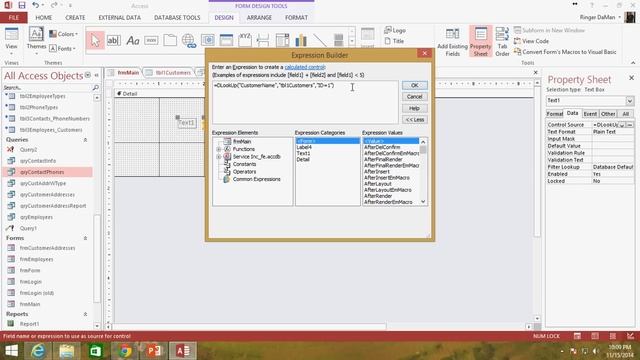Screen dimensions: 640x360
Task: Expand Service Inc_fe.accdb node in Expression Elements
Action: point(219,157)
